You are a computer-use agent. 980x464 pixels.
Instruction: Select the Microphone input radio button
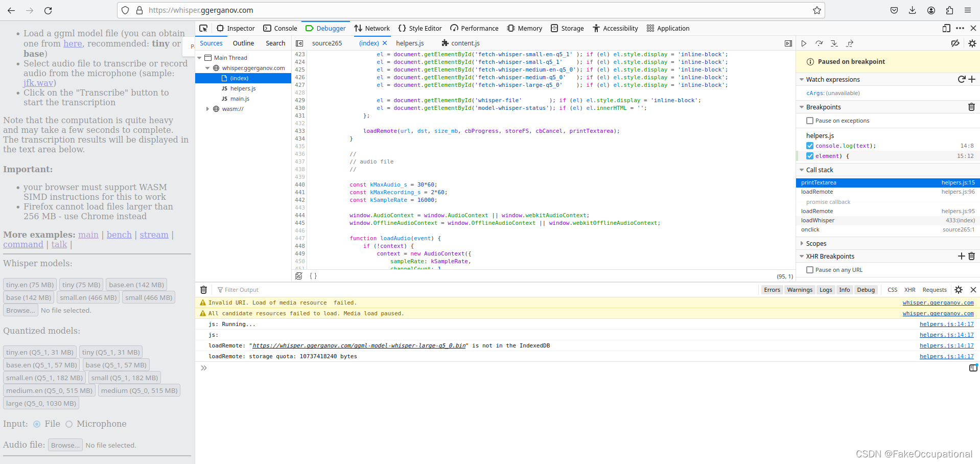point(69,424)
